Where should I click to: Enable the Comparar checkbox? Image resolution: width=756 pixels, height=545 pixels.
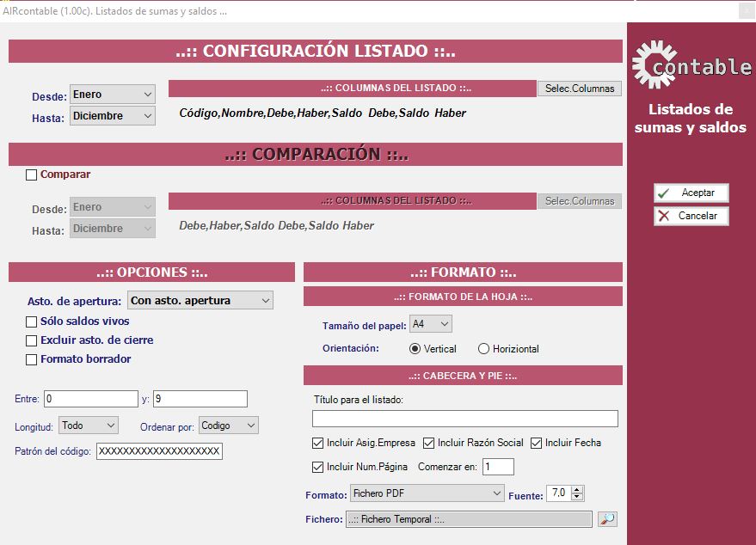point(31,175)
